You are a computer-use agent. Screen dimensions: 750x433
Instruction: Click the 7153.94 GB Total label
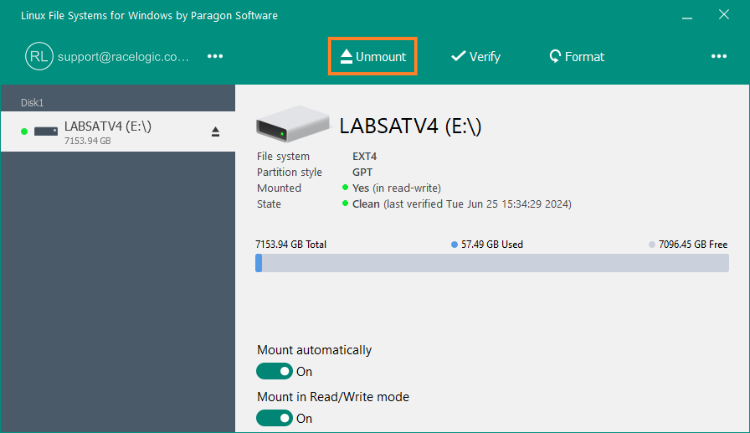291,244
